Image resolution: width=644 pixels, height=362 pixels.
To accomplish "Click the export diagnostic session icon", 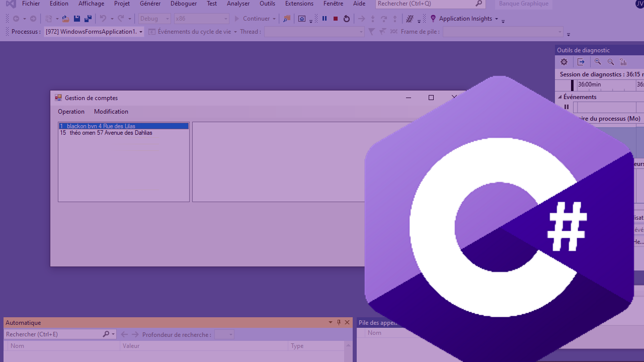I will [x=581, y=62].
